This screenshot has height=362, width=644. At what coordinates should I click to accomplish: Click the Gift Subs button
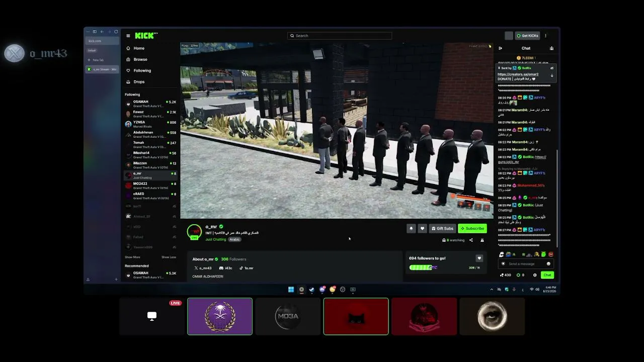point(443,228)
